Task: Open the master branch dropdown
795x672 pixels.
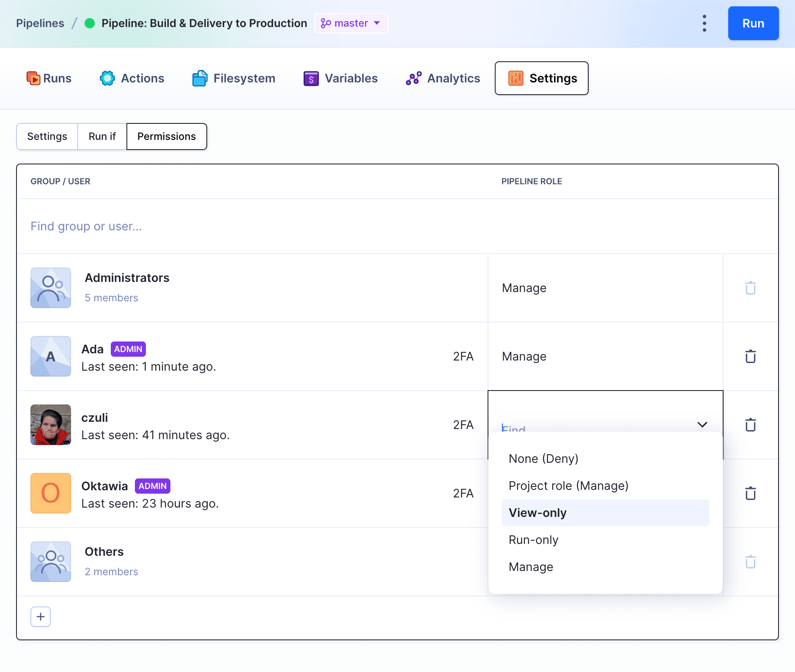Action: coord(351,23)
